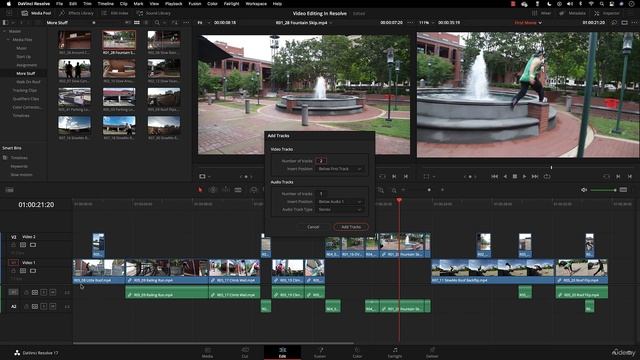
Task: Solo the A2 audio track
Action: (x=44, y=307)
